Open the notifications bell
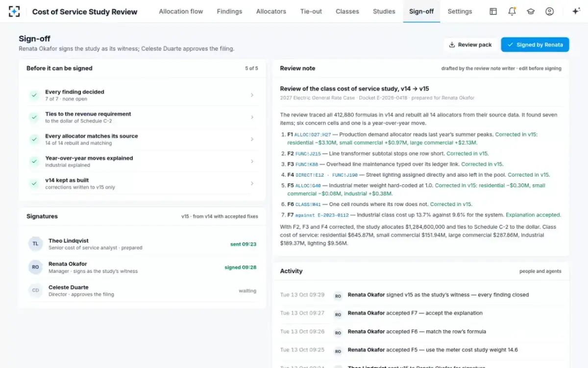Image resolution: width=588 pixels, height=368 pixels. coord(512,11)
